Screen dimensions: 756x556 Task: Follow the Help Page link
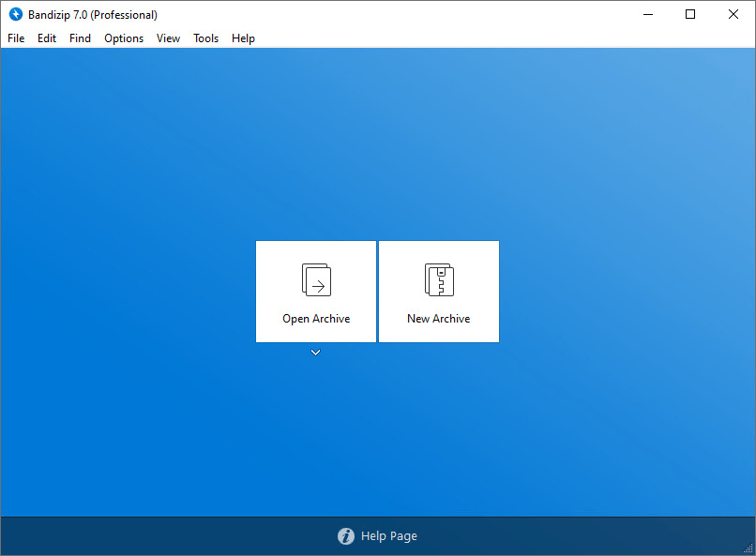pos(389,535)
